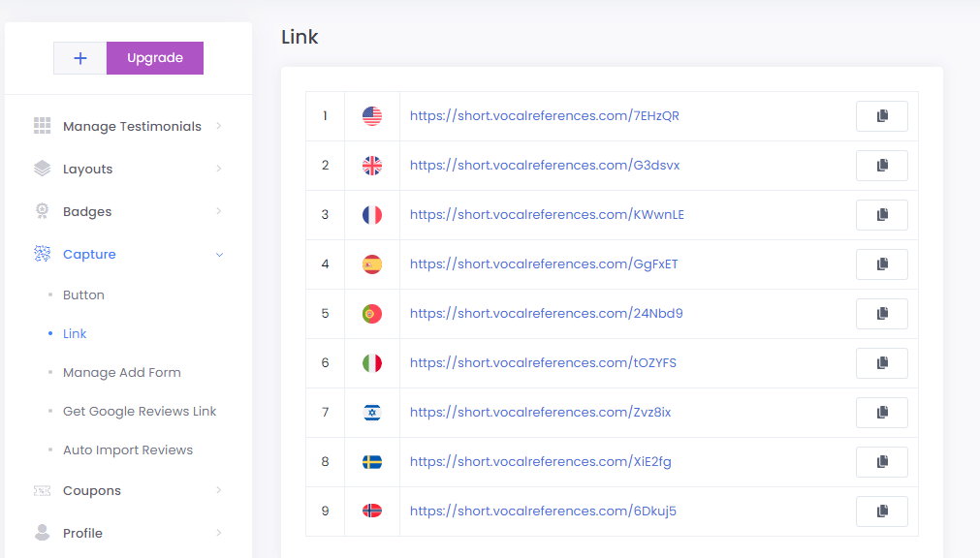Open the GgFxET short link
Image resolution: width=980 pixels, height=558 pixels.
544,263
